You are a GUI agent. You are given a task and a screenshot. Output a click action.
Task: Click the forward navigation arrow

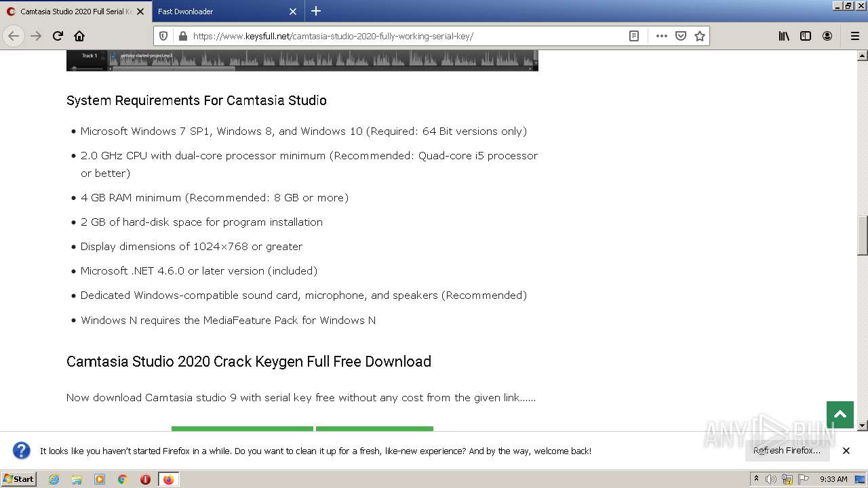(x=36, y=36)
